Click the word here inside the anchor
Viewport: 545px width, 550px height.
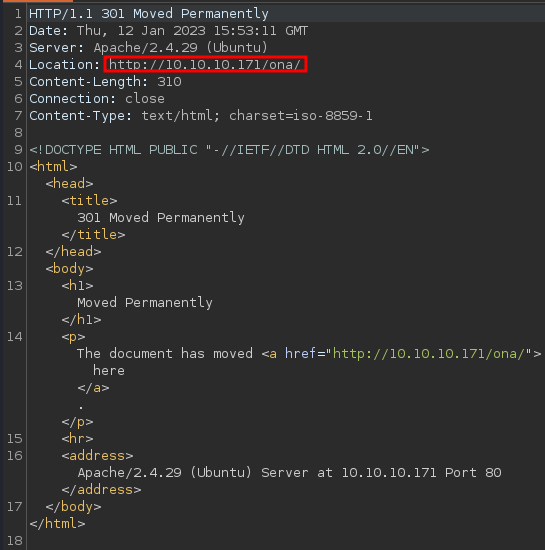[x=109, y=371]
